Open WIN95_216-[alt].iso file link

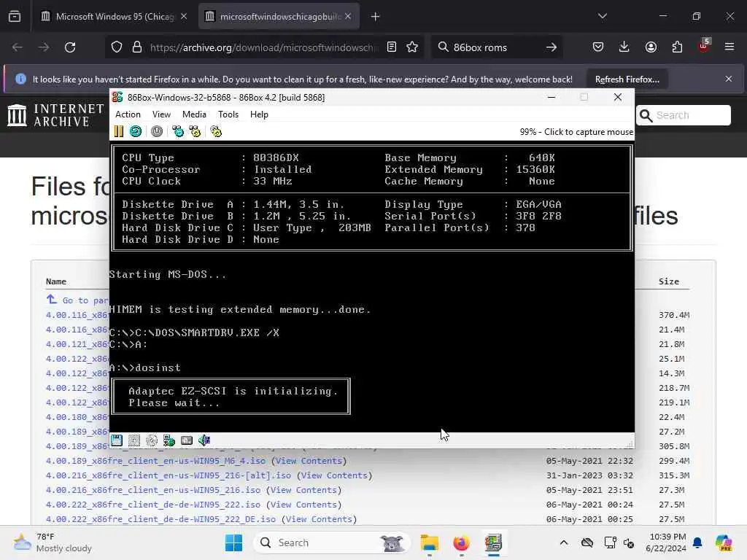[169, 475]
